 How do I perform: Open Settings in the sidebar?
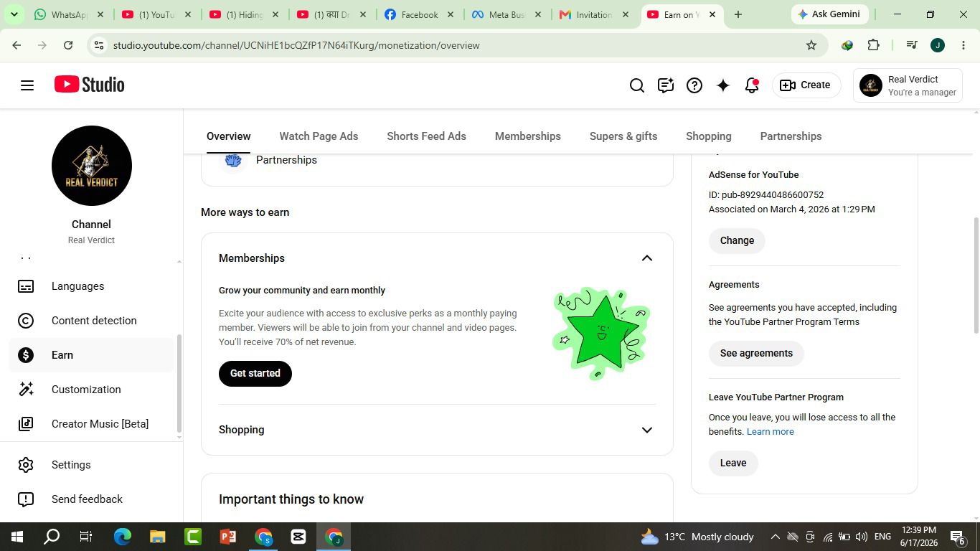92,465
